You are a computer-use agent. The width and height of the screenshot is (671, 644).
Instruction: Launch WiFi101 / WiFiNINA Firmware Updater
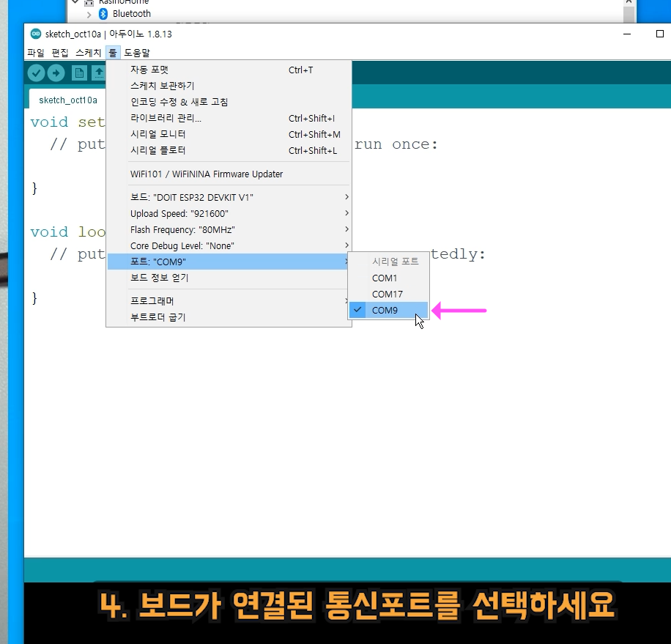click(x=229, y=174)
